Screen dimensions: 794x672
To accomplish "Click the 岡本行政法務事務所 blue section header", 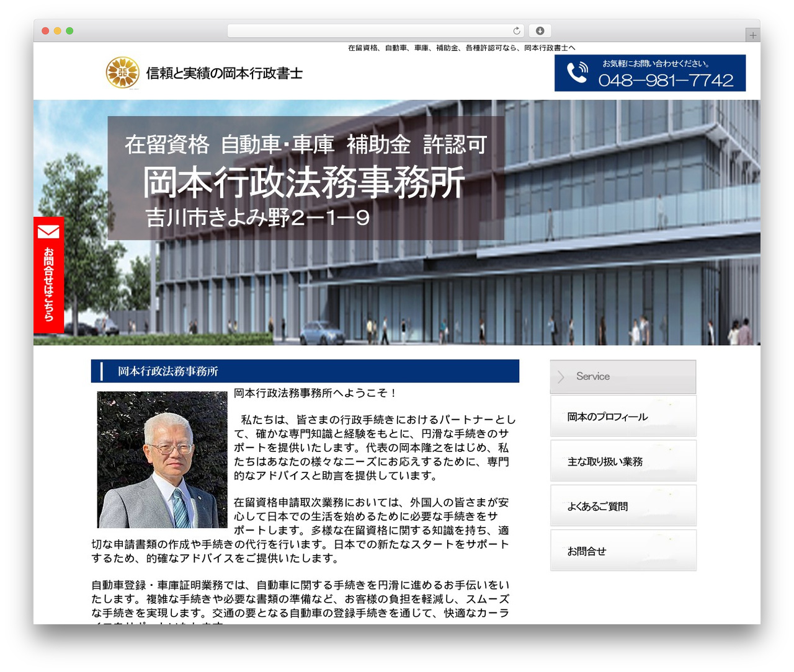I will coord(305,371).
